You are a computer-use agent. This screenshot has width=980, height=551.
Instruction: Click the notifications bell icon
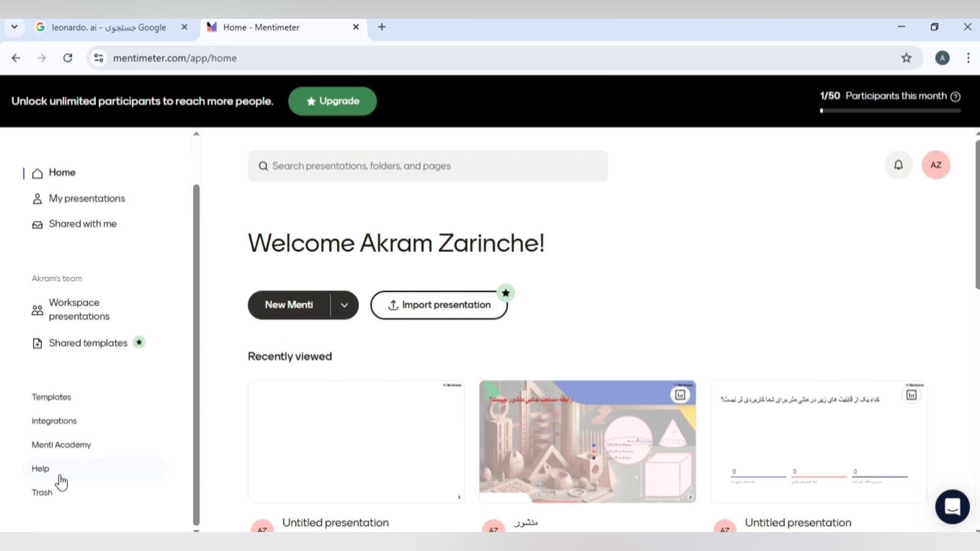(898, 165)
